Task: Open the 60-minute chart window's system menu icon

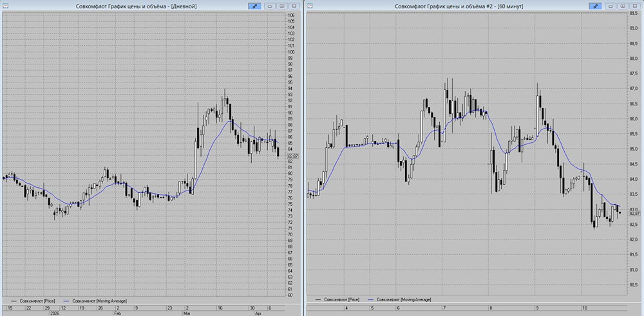Action: 310,6
